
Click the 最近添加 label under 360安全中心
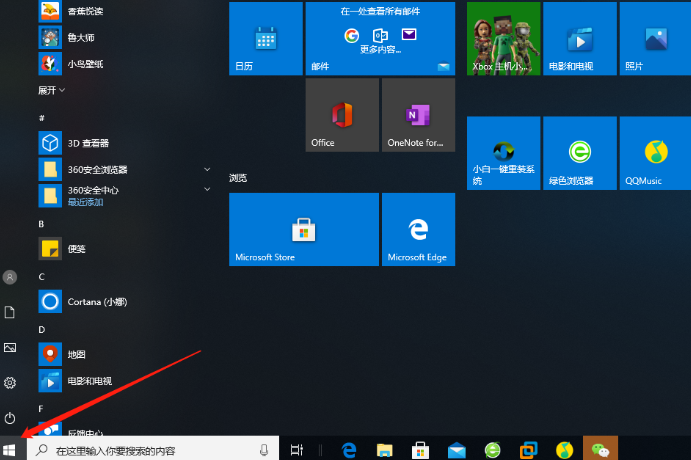(x=85, y=202)
